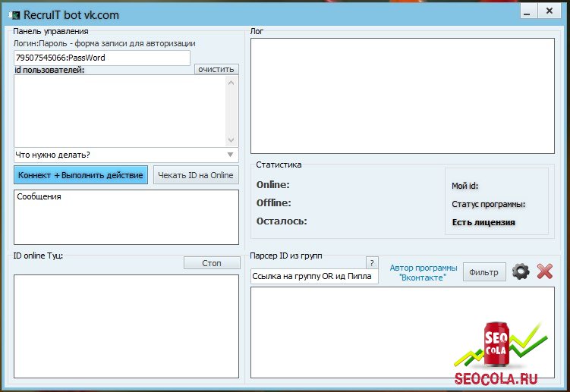Click inside the Лог output area

tap(402, 96)
